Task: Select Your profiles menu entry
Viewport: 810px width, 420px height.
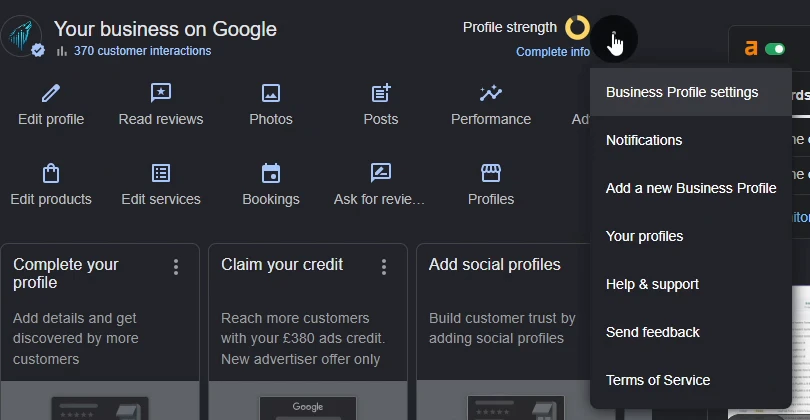Action: point(691,237)
